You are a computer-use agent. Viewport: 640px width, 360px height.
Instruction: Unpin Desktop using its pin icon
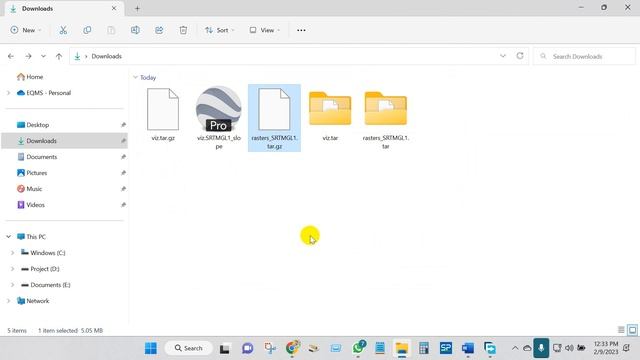(123, 125)
